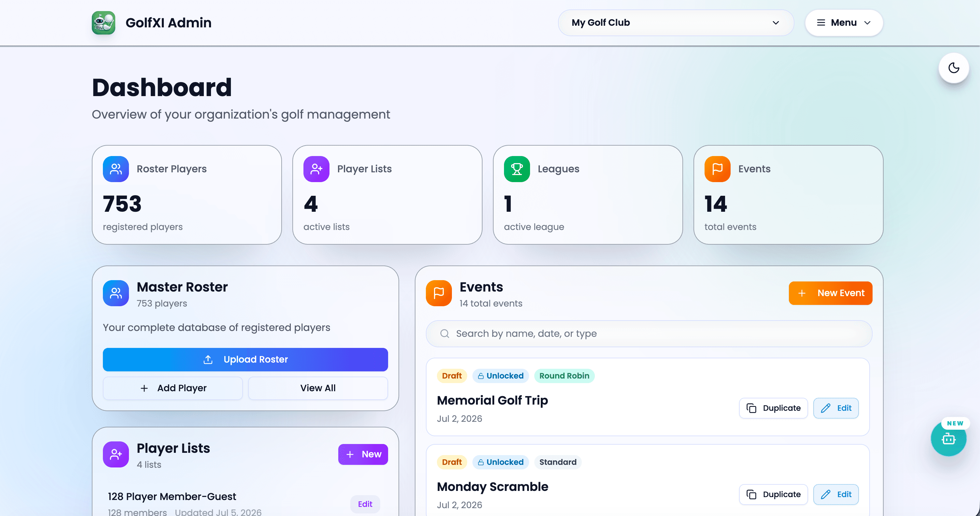Open the Memorial Golf Trip event title

(492, 400)
